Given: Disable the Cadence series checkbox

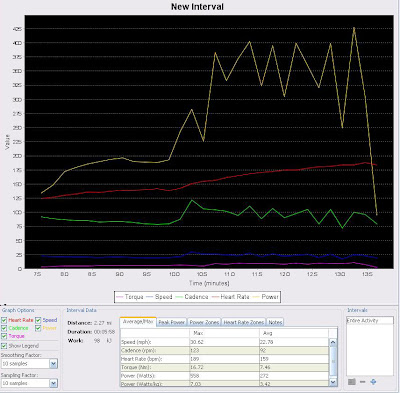Looking at the screenshot, I should coord(4,328).
